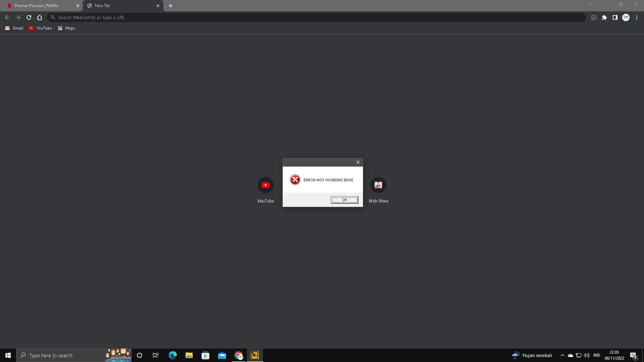Image resolution: width=644 pixels, height=362 pixels.
Task: Open a new tab with plus button
Action: click(170, 6)
